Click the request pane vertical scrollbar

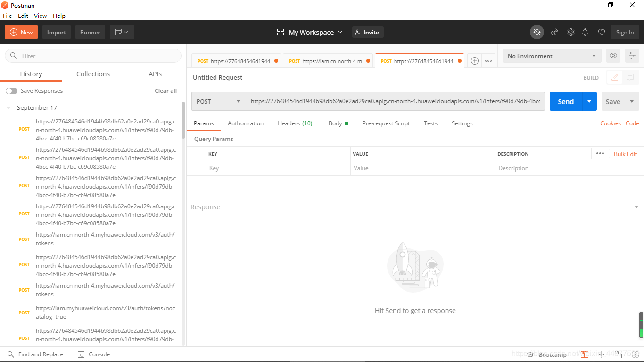click(x=641, y=325)
